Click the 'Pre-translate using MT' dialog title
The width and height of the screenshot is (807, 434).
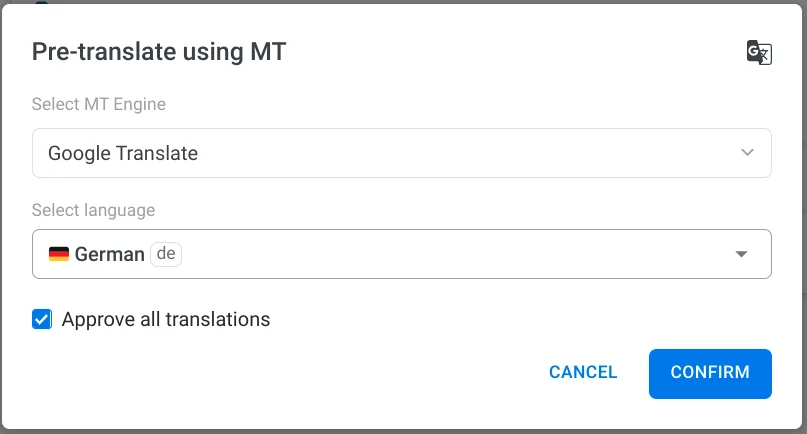tap(159, 52)
